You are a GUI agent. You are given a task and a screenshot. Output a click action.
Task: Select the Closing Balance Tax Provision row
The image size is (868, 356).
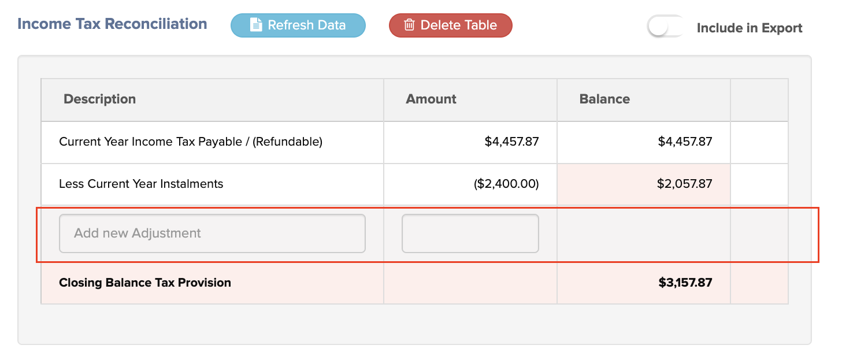[145, 283]
